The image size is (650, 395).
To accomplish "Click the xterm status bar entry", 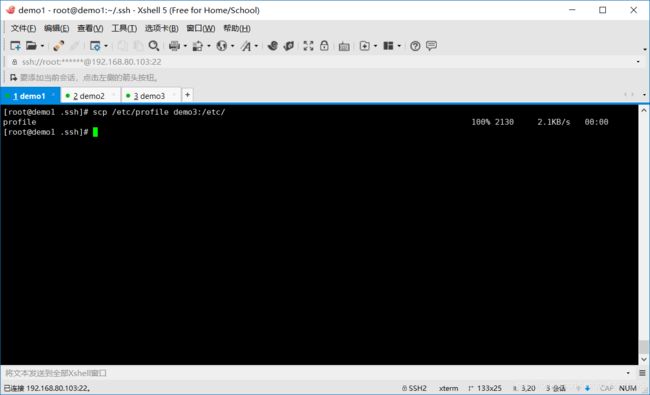I will pyautogui.click(x=449, y=388).
